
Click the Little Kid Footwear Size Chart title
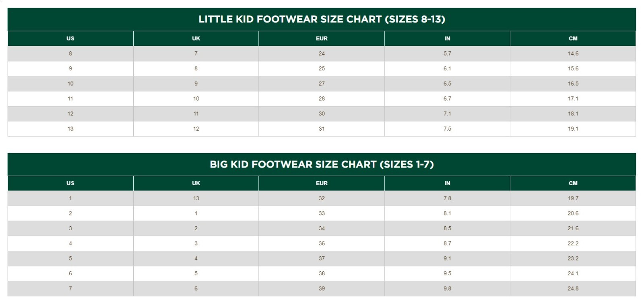pos(322,19)
